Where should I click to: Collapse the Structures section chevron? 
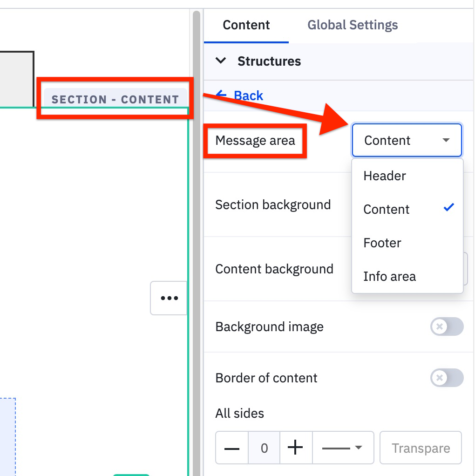[221, 61]
